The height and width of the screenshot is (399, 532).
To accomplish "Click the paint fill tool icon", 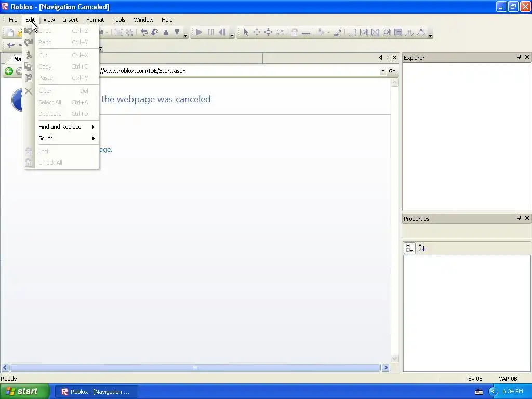I will (321, 33).
